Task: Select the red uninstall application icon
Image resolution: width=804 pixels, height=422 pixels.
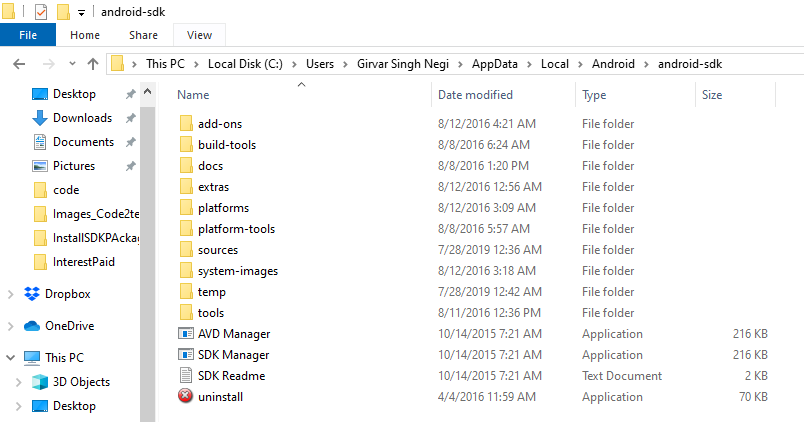Action: (186, 396)
